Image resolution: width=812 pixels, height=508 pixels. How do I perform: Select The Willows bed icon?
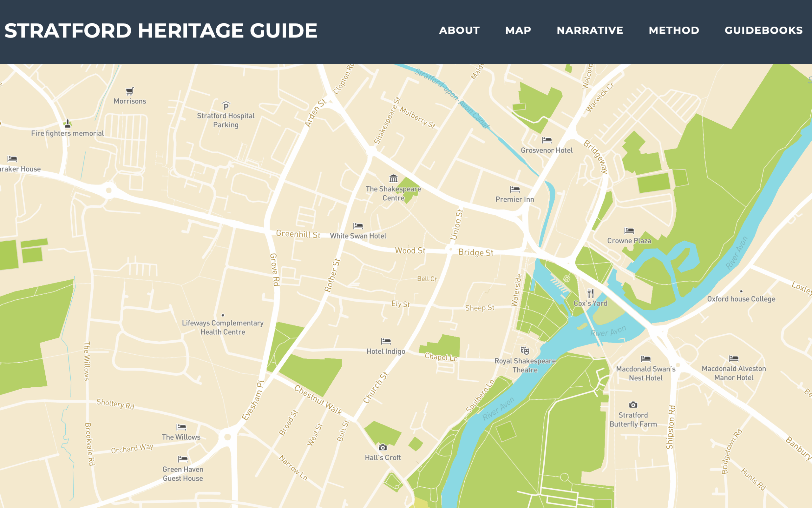181,427
